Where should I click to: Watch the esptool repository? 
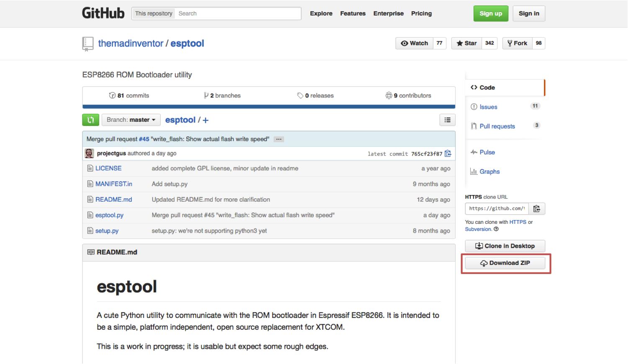(x=414, y=43)
